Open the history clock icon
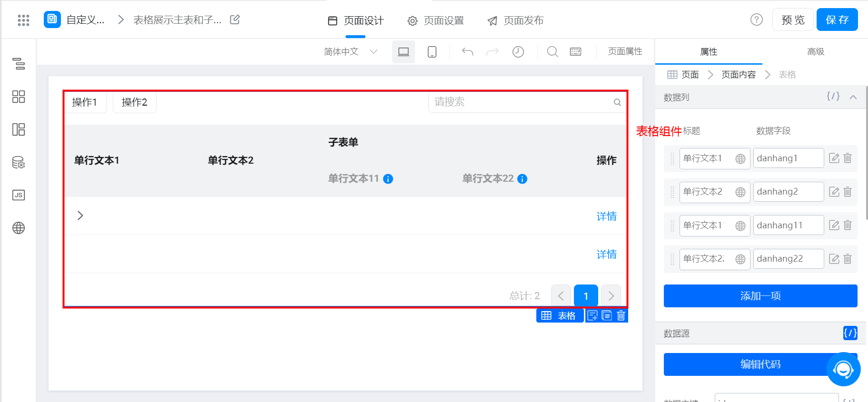The width and height of the screenshot is (868, 402). (518, 51)
